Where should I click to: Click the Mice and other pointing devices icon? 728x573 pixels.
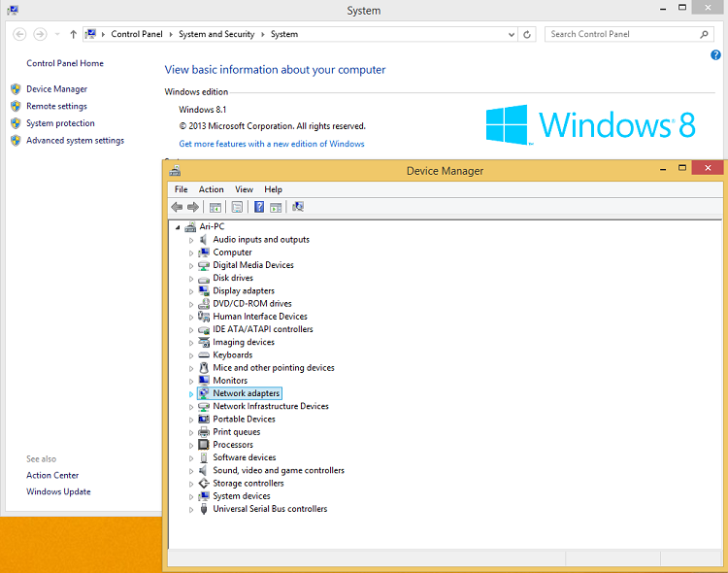(x=204, y=367)
